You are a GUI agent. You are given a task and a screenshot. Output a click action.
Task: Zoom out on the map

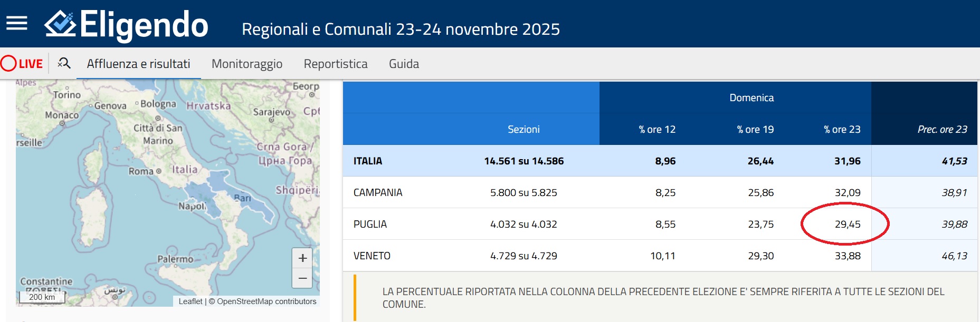[x=302, y=278]
